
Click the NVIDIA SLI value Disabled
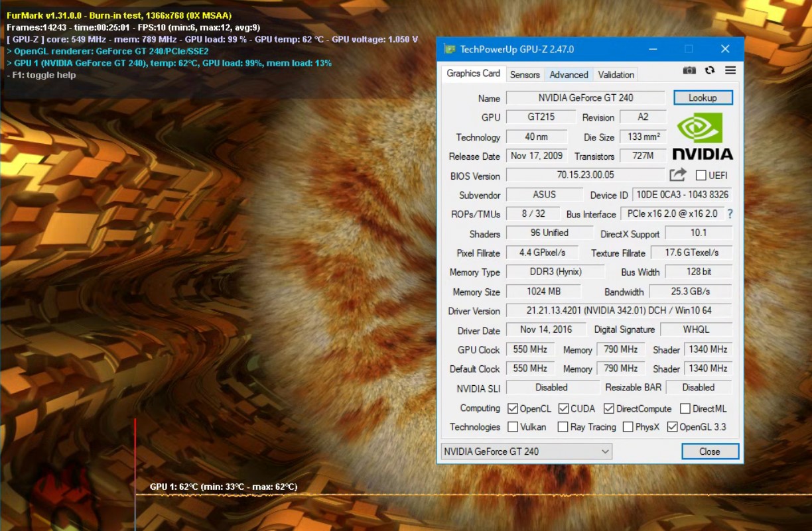(x=552, y=388)
